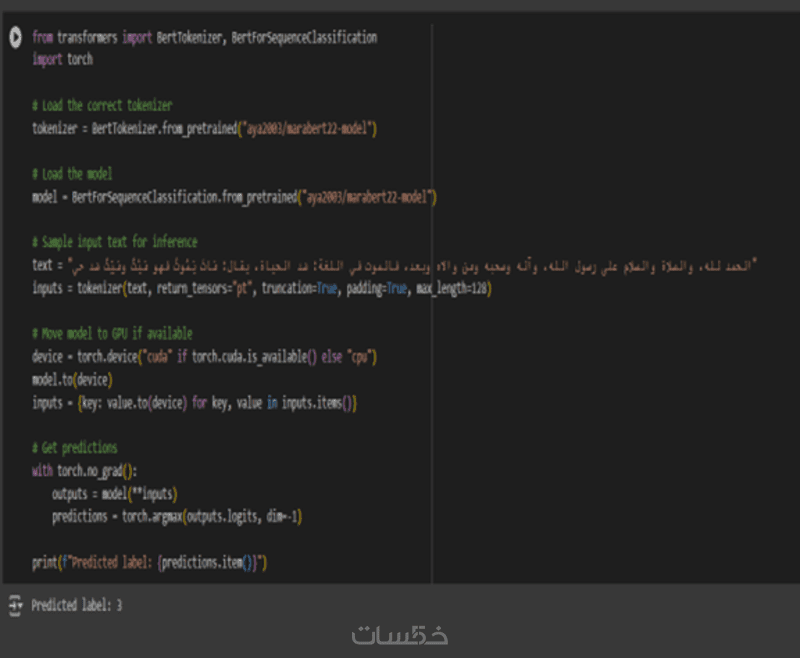The width and height of the screenshot is (800, 658).
Task: Run the code cell with play button
Action: [x=15, y=37]
